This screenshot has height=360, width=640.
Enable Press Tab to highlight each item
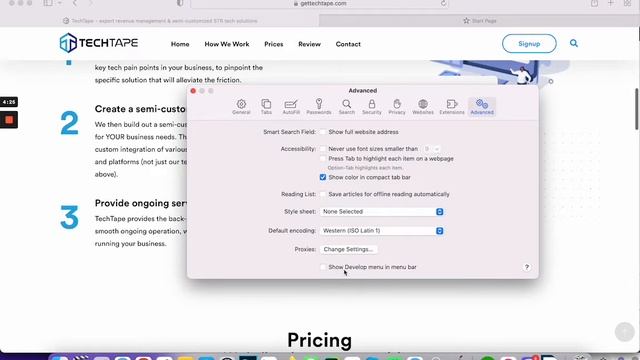pyautogui.click(x=323, y=158)
